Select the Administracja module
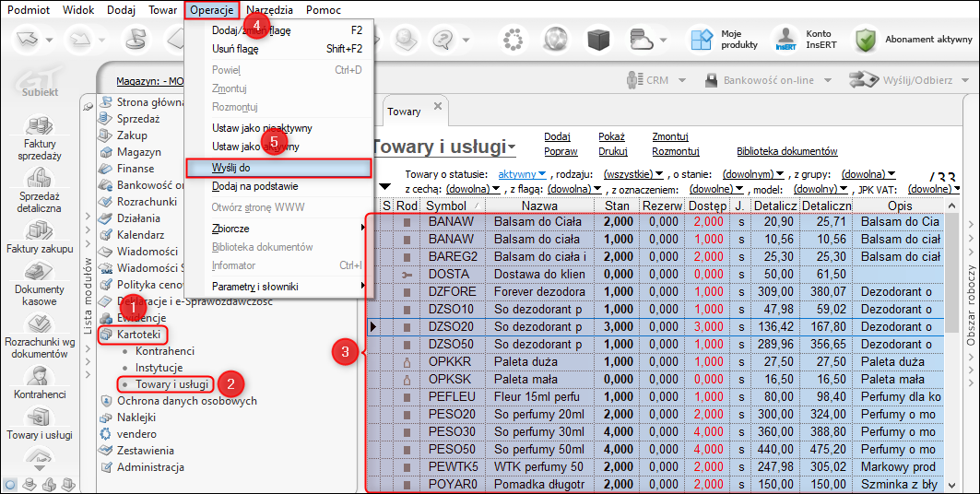Image resolution: width=980 pixels, height=494 pixels. tap(150, 467)
